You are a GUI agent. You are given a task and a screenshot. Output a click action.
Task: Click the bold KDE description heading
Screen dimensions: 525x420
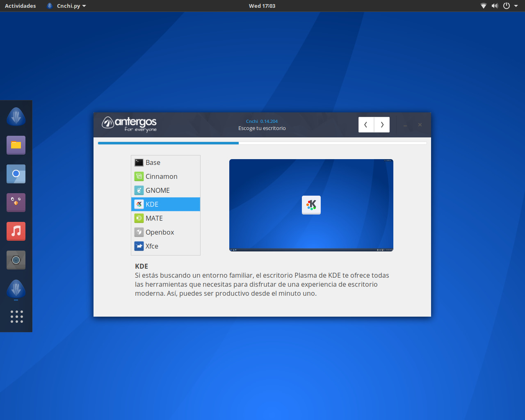point(142,266)
